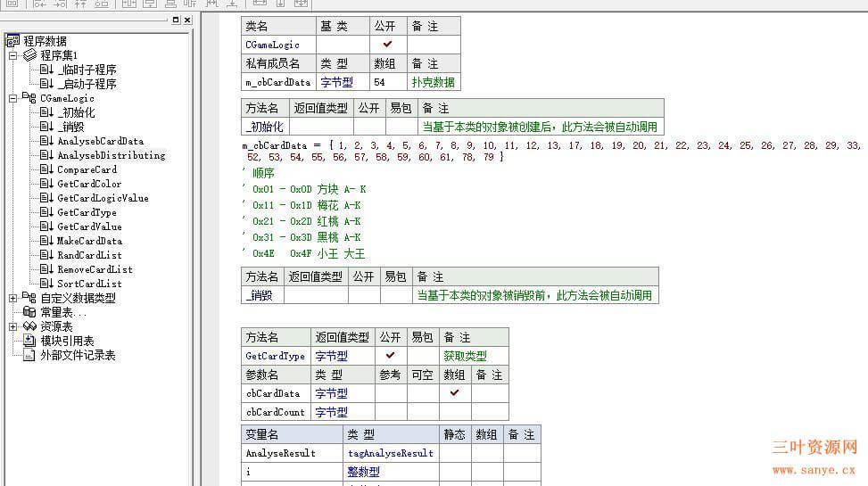Uncheck 公开 for method GetCardType
Screen dimensions: 868x486
tap(391, 356)
